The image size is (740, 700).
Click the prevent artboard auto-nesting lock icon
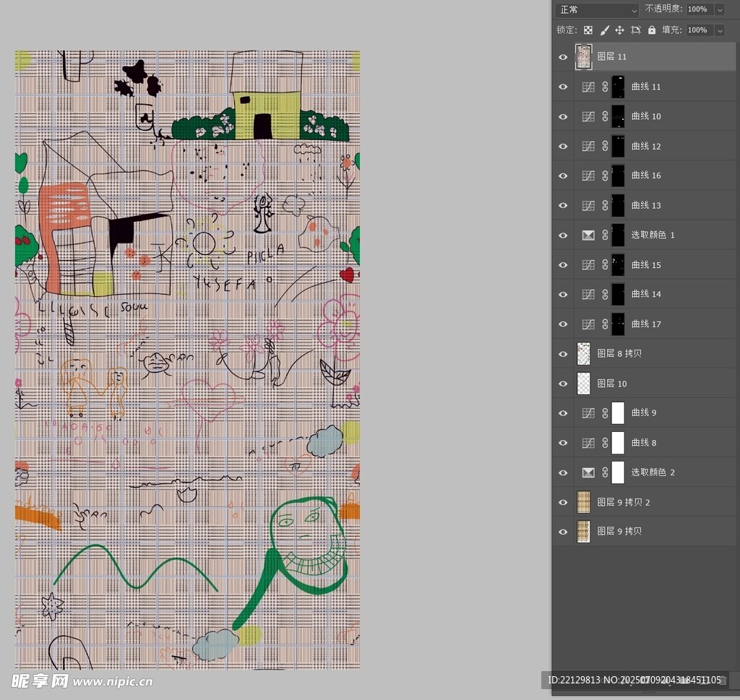click(x=636, y=30)
